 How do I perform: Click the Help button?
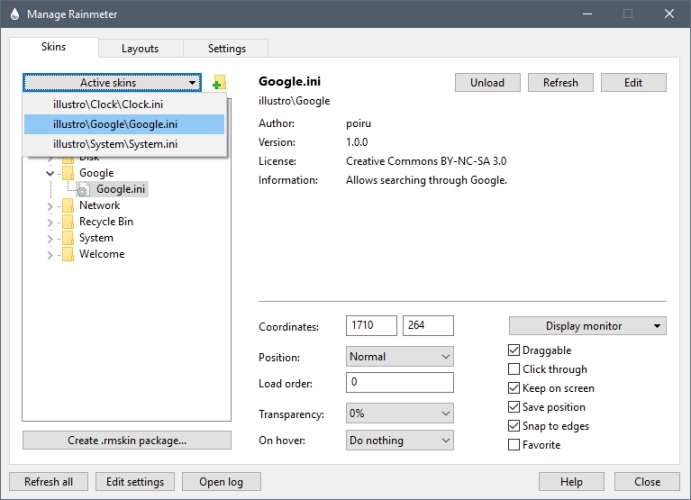pos(571,481)
